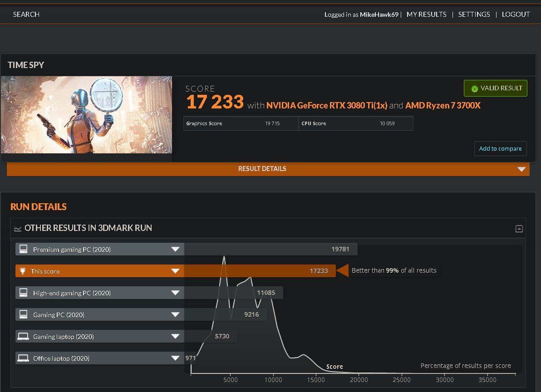This screenshot has height=392, width=541.
Task: Click the Valid Result badge
Action: click(x=496, y=88)
